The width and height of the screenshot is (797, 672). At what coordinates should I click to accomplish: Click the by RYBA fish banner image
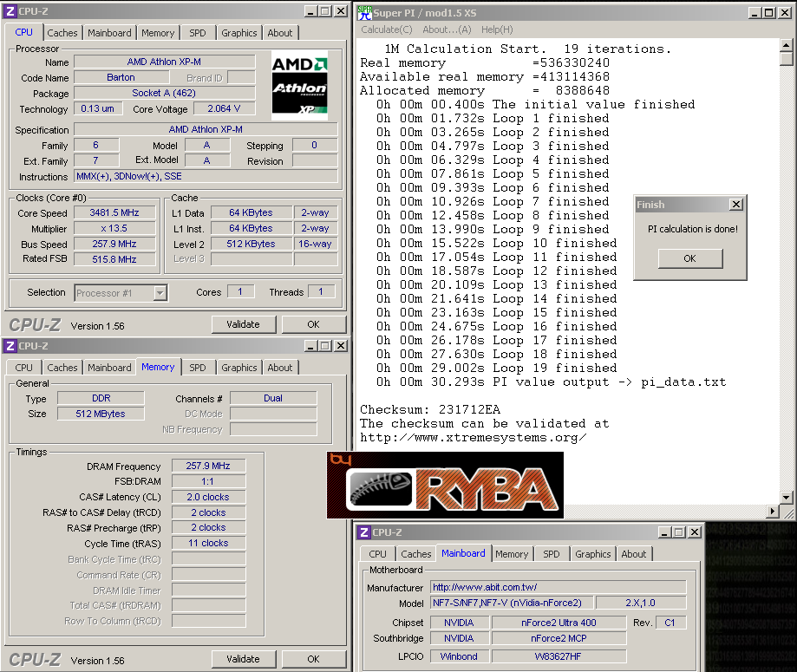pos(445,486)
